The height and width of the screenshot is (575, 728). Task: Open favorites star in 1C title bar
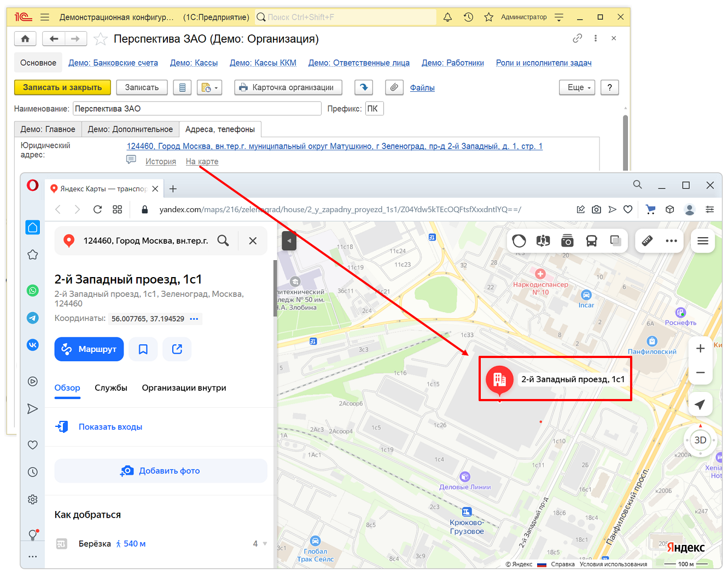pyautogui.click(x=488, y=17)
